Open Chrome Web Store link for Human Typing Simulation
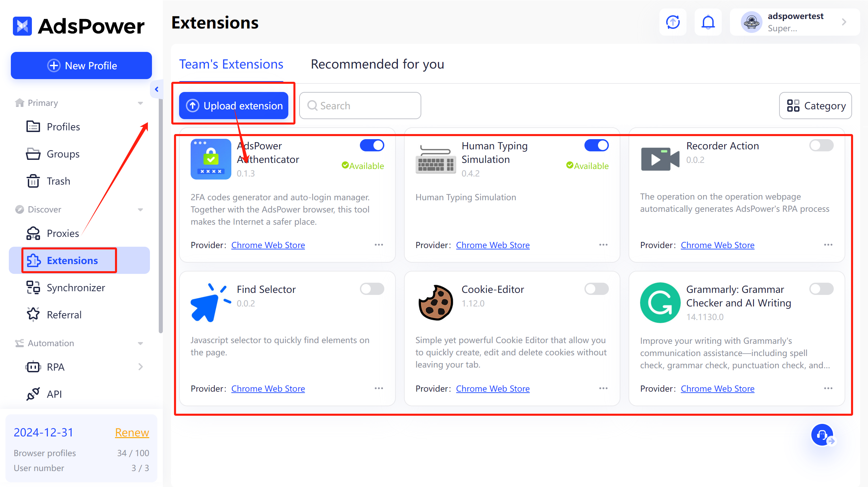Image resolution: width=868 pixels, height=487 pixels. [x=493, y=245]
